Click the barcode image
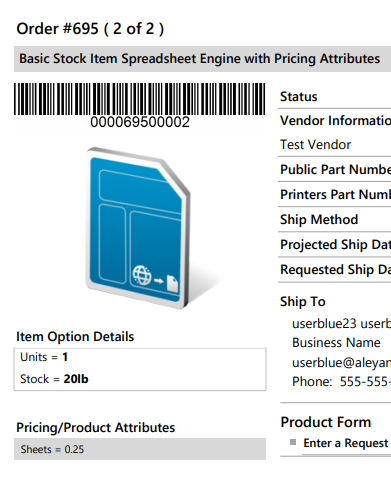The image size is (391, 483). [140, 99]
